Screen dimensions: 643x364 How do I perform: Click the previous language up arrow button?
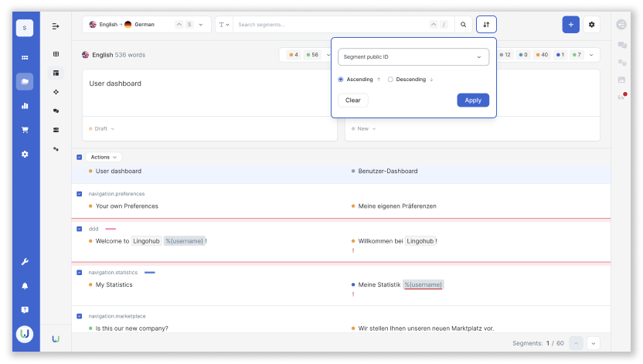[179, 25]
